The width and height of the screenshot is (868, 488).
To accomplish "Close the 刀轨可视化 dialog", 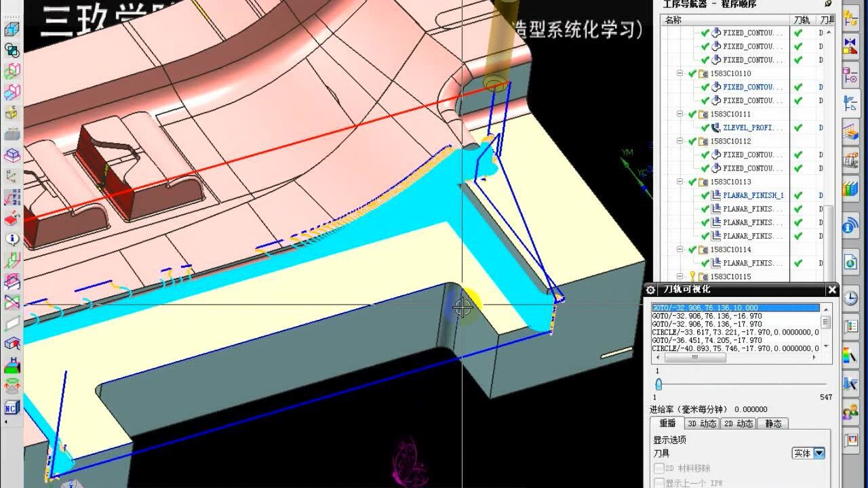I will 832,290.
